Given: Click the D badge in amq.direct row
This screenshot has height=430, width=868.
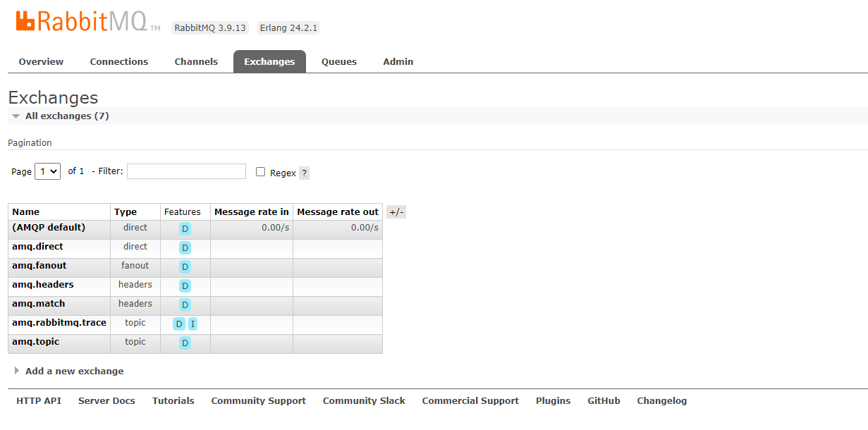Looking at the screenshot, I should [x=185, y=247].
